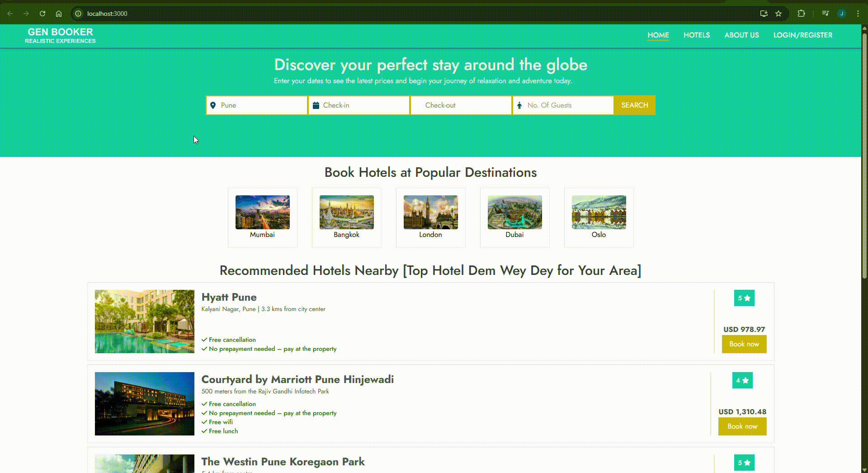Screen dimensions: 868x473
Task: Click the browser back arrow
Action: (x=10, y=14)
